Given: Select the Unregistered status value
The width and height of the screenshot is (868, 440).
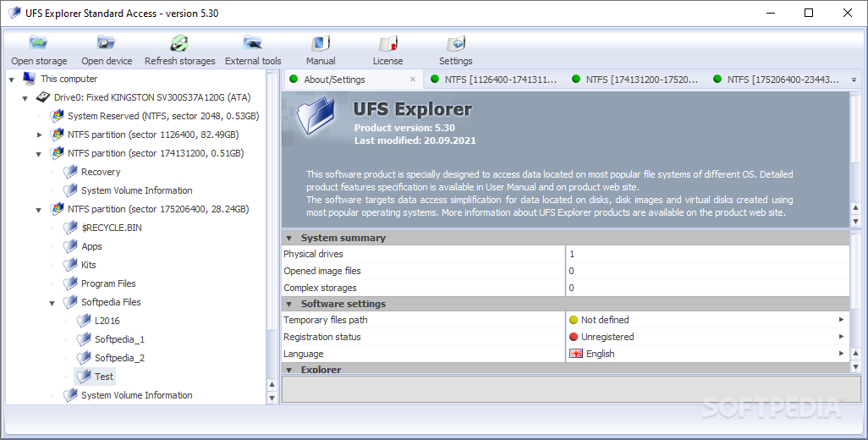Looking at the screenshot, I should tap(607, 337).
